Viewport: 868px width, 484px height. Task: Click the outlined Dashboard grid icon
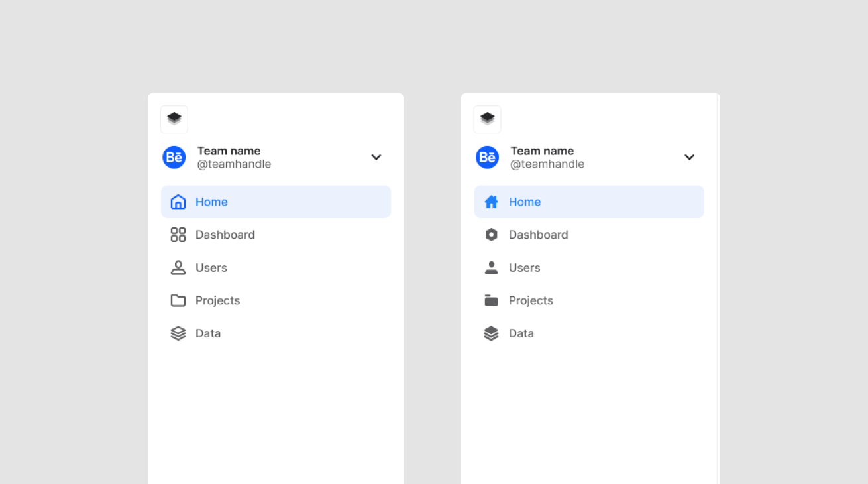click(178, 235)
